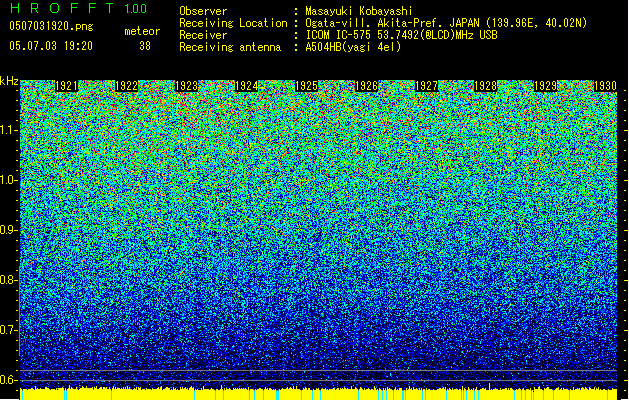
Task: Click the 1.1 frequency axis label
Action: point(8,131)
